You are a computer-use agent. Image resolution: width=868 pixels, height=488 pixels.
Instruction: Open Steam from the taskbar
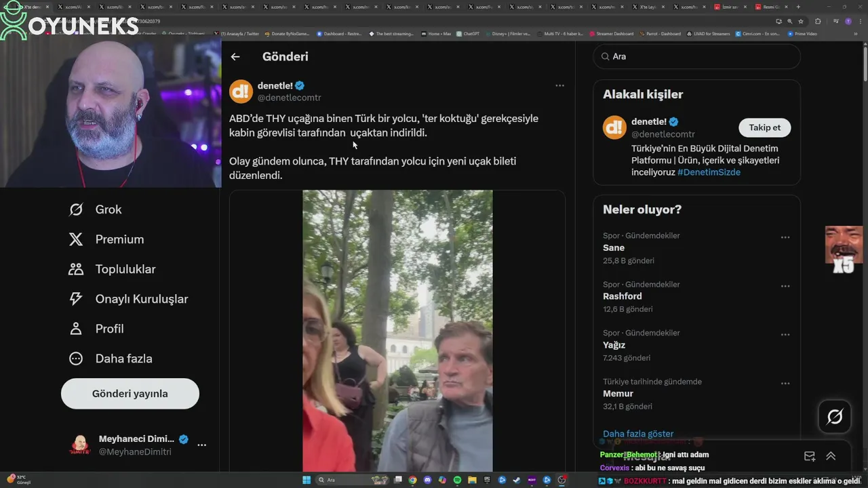(x=517, y=480)
